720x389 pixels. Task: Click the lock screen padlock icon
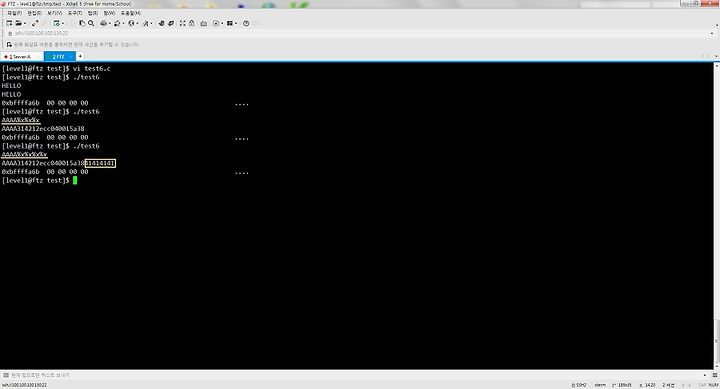coord(191,23)
